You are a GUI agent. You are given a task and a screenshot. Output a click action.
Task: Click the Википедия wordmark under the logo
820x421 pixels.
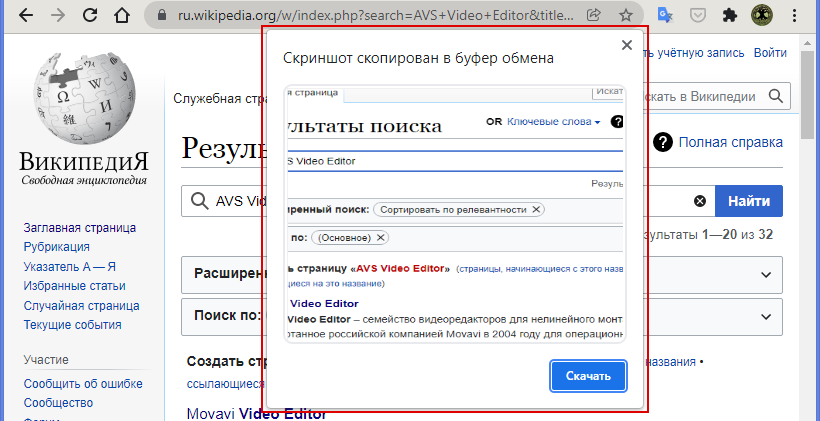coord(84,162)
